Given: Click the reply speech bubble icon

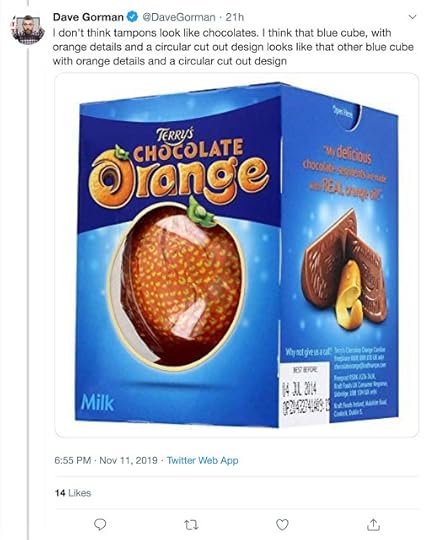Looking at the screenshot, I should coord(100,525).
